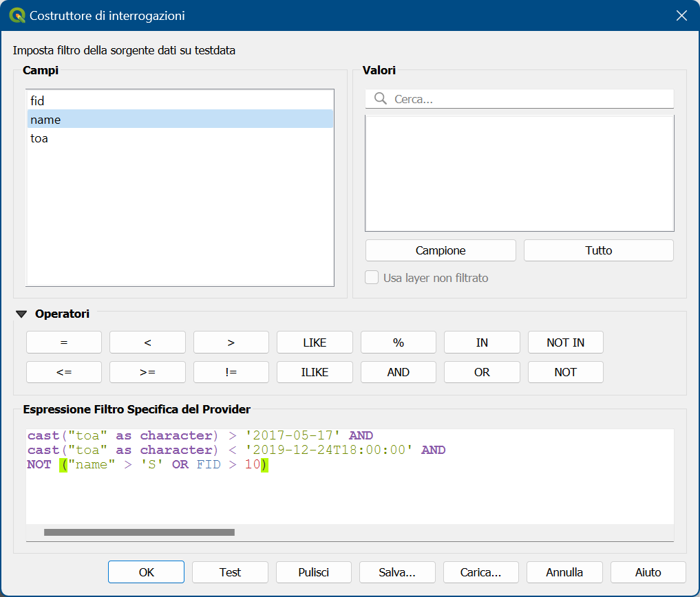The image size is (700, 597).
Task: Insert the != operator
Action: (x=231, y=372)
